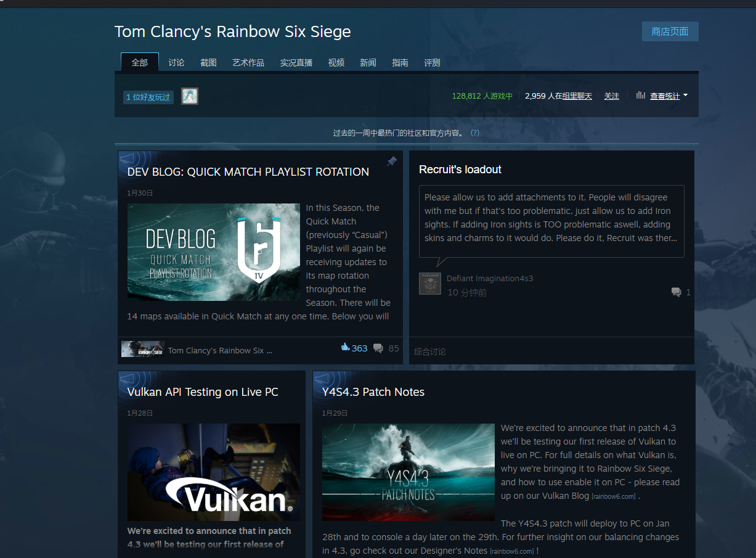Click the Recruit's loadout post text box
756x558 pixels.
(551, 221)
